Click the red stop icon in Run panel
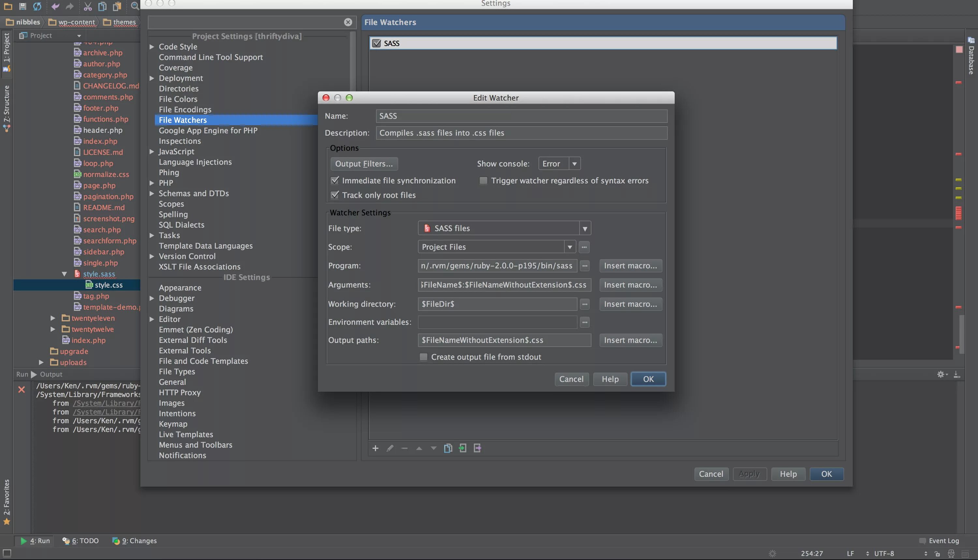 tap(22, 390)
